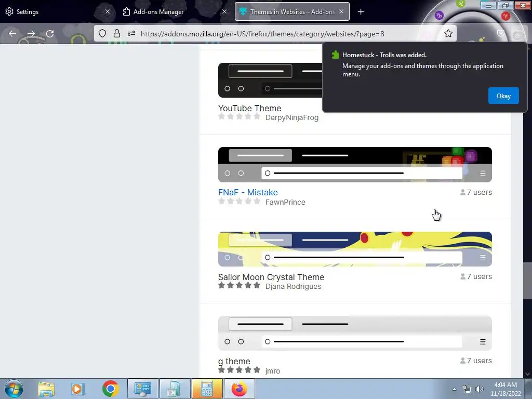Click the page vertical scrollbar thumb
Screen dimensions: 532x399
pos(527,281)
